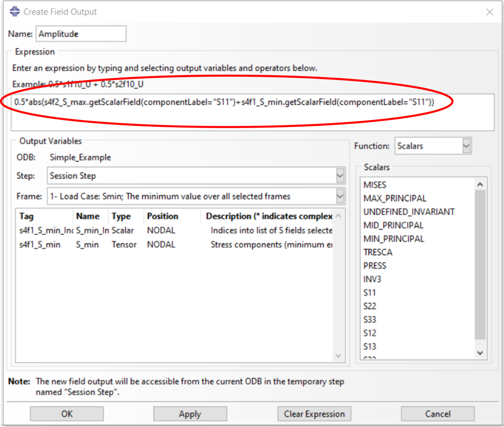The width and height of the screenshot is (504, 427).
Task: Click the NODAL position cell for S_min_In
Action: coord(161,231)
